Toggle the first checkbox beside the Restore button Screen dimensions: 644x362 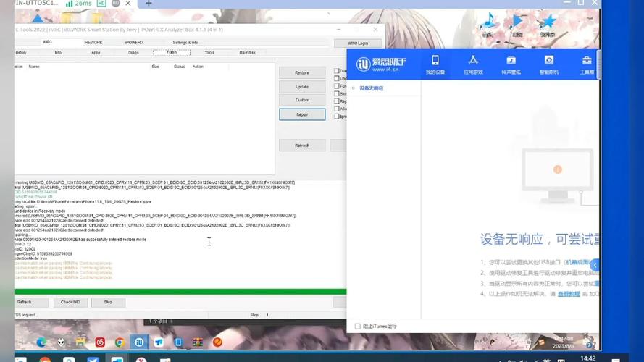pos(336,71)
